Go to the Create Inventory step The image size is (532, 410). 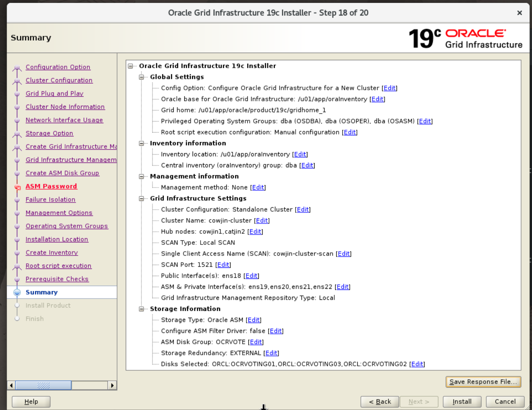tap(52, 252)
